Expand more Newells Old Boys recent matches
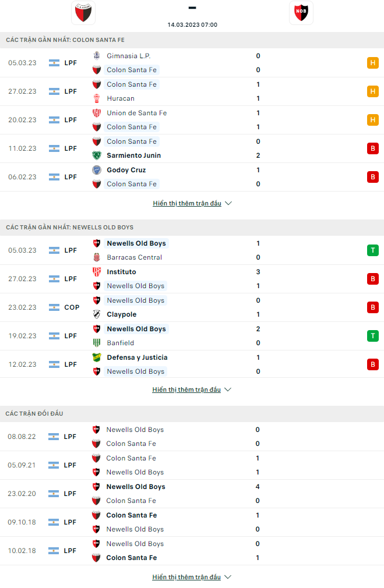The image size is (384, 588). [192, 389]
